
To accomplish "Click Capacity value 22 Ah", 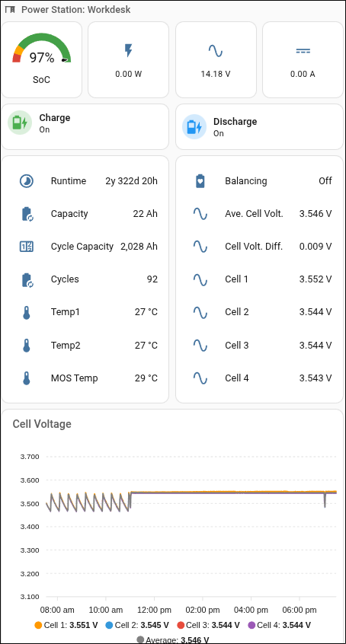I will point(145,214).
